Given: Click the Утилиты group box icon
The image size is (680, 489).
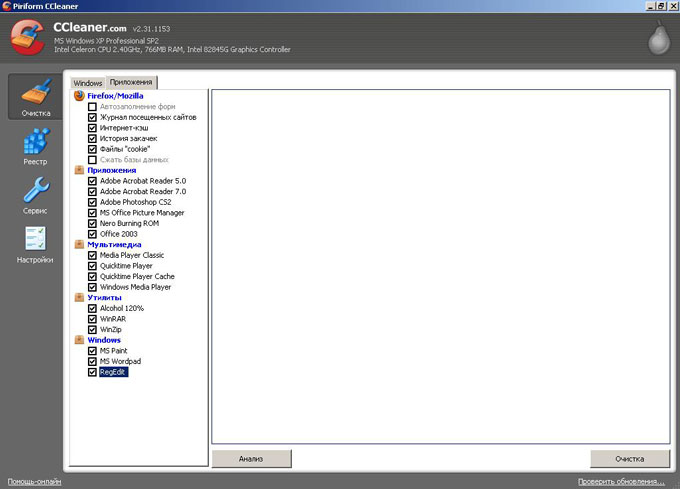Looking at the screenshot, I should pos(79,297).
